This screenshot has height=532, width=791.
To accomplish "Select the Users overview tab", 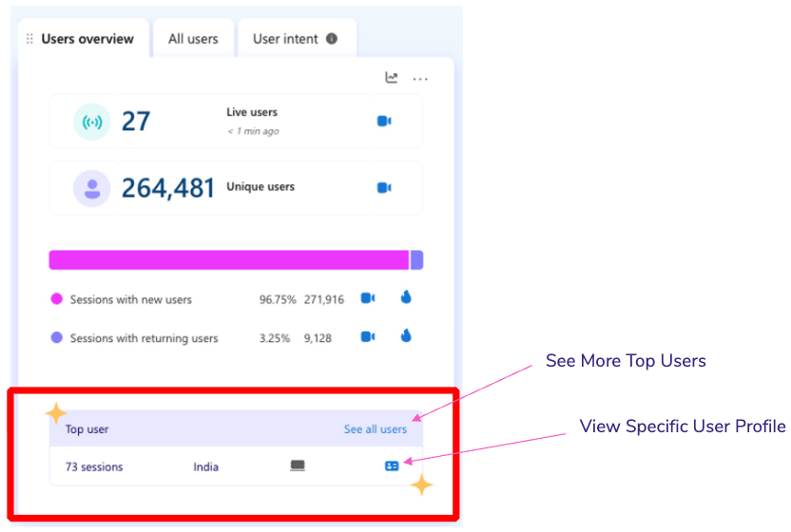I will 87,39.
